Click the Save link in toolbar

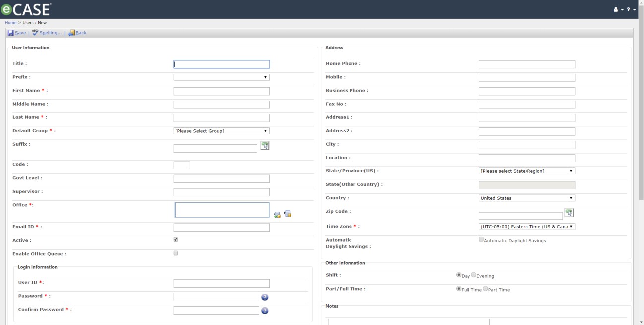click(x=20, y=33)
